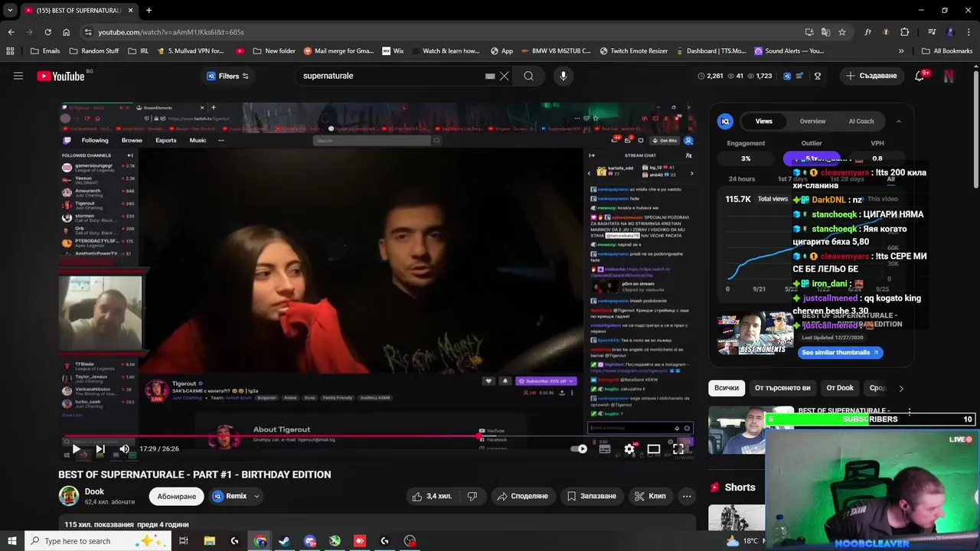Open the YouTube account avatar menu
The height and width of the screenshot is (551, 980).
coord(949,76)
